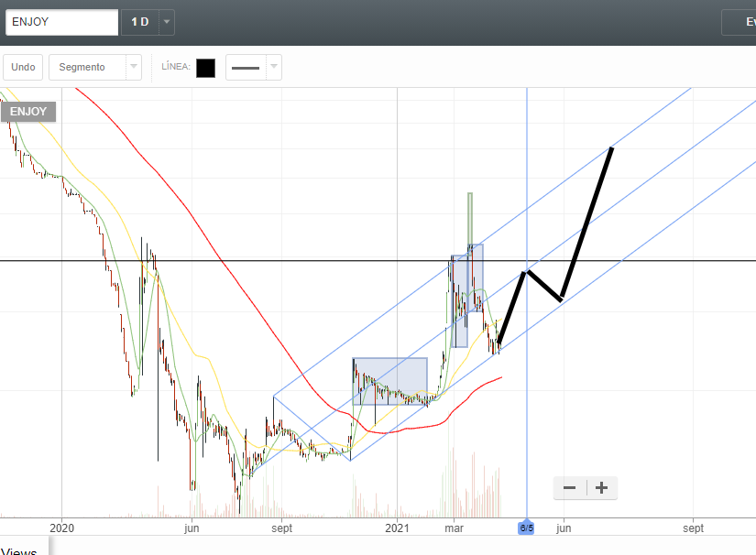Click the ENJOY chart legend label
The image size is (756, 555).
tap(28, 112)
